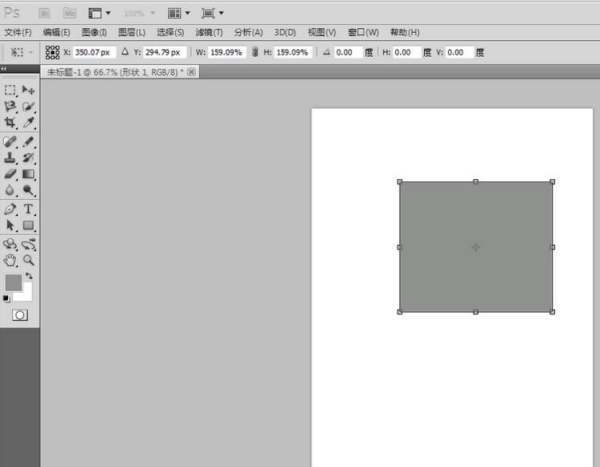Screen dimensions: 600x467
Task: Select the Zoom magnifier tool
Action: [x=29, y=259]
